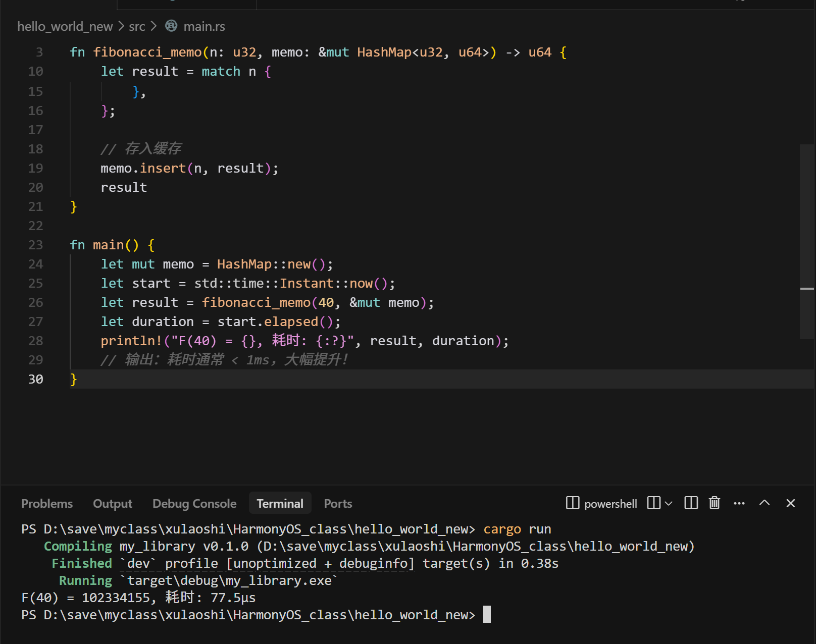Image resolution: width=816 pixels, height=644 pixels.
Task: Click the src folder breadcrumb
Action: (x=137, y=26)
